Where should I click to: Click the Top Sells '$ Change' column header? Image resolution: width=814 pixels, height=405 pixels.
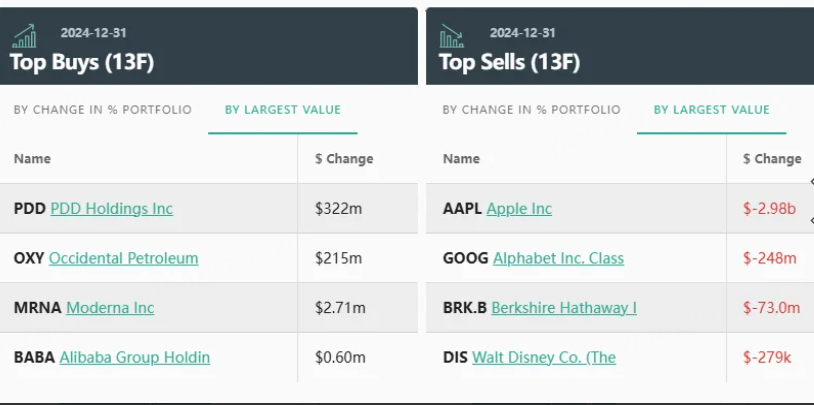tap(772, 159)
